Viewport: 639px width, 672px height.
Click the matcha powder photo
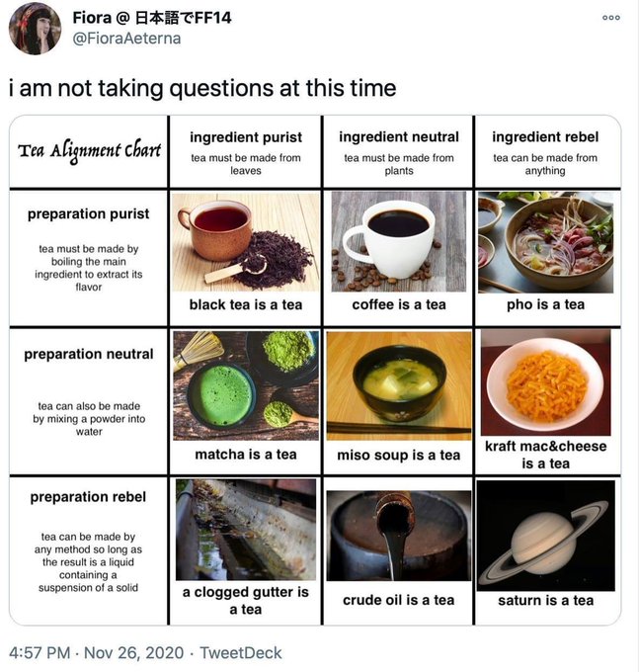point(246,385)
